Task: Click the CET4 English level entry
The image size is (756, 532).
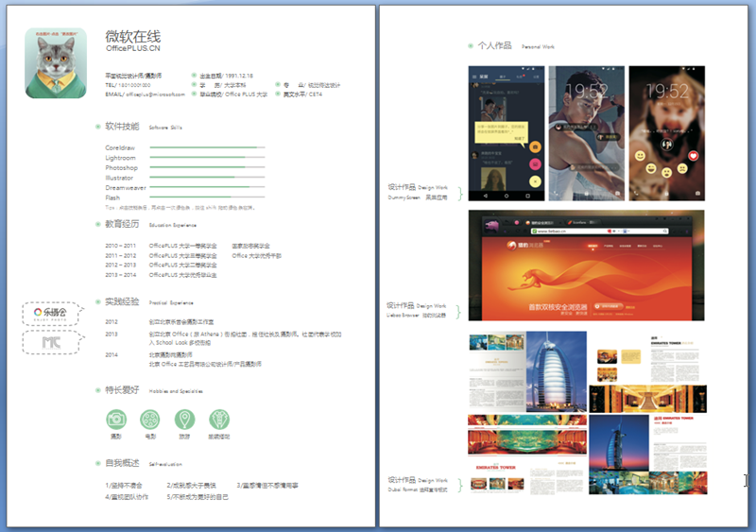Action: pos(302,94)
